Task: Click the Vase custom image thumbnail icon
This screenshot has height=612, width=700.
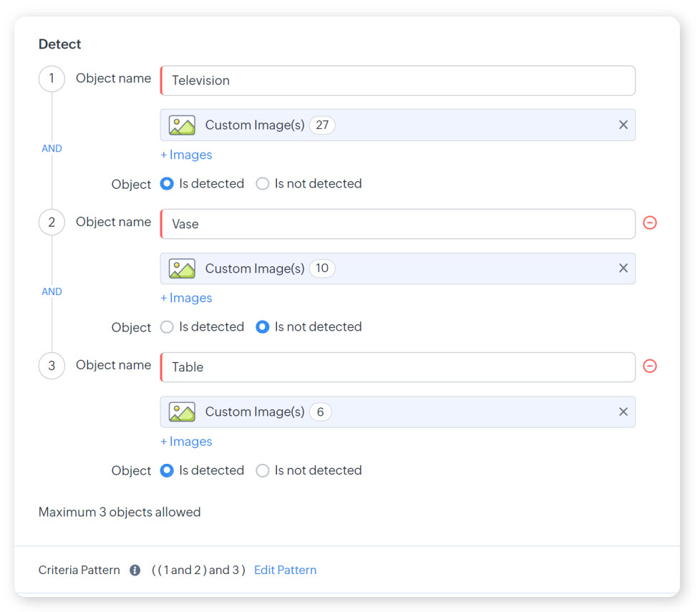Action: (182, 268)
